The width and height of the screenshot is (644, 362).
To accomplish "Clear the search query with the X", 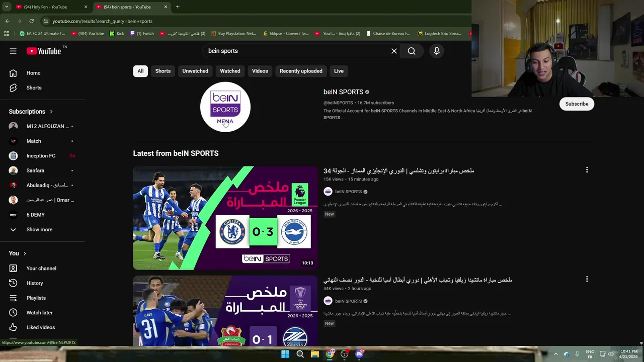I will (x=394, y=51).
